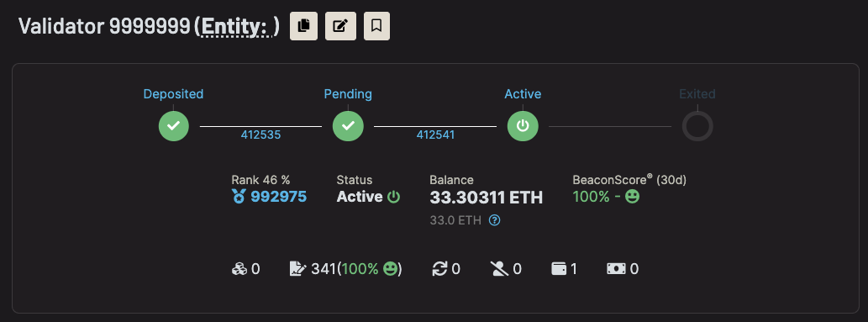868x322 pixels.
Task: Click the Exited stage label
Action: pyautogui.click(x=697, y=94)
